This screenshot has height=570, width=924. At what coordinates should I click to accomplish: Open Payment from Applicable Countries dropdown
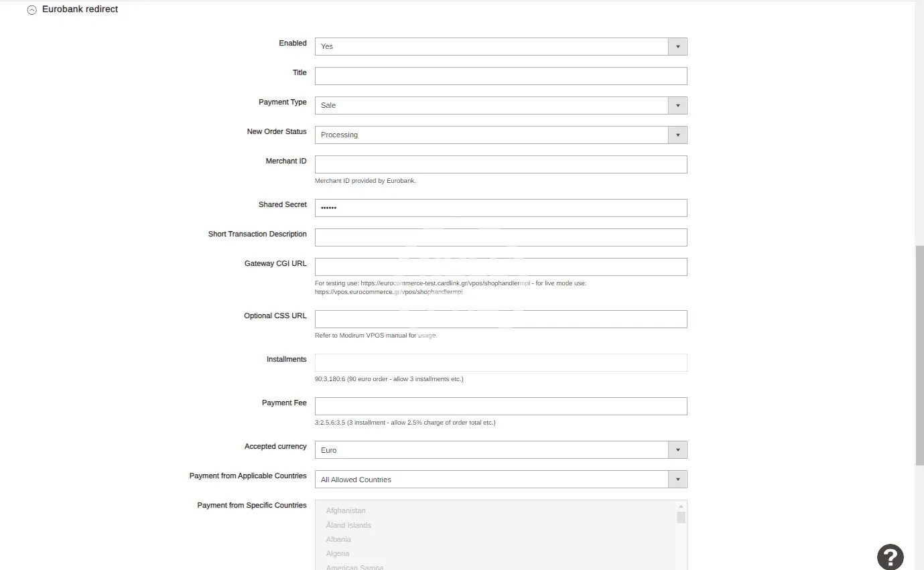coord(501,480)
